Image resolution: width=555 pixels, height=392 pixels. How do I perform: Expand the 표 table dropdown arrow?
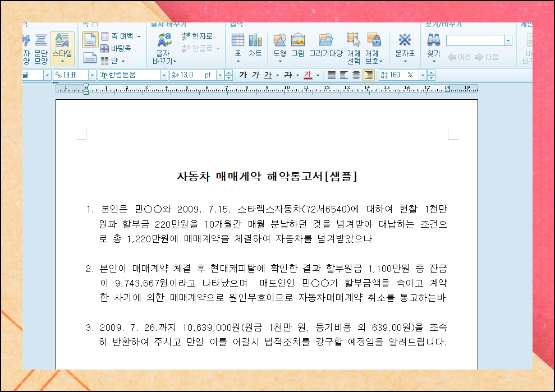pos(238,62)
